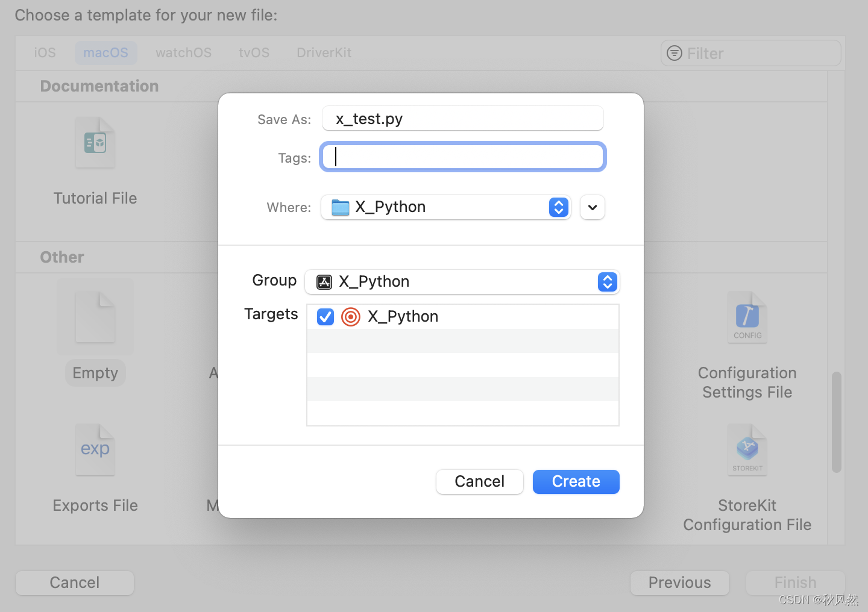Switch to the macOS platform tab
This screenshot has height=612, width=868.
[106, 53]
